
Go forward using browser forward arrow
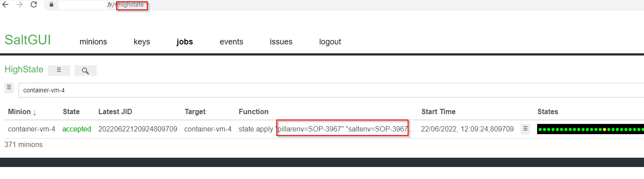pos(19,4)
